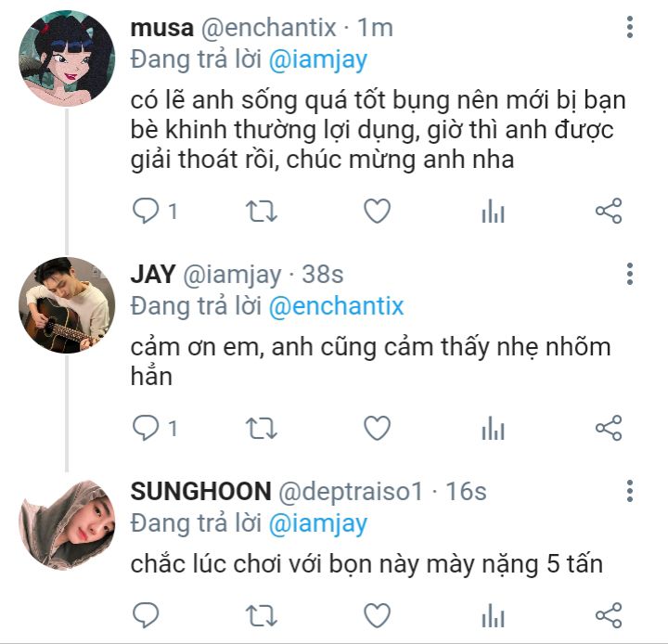
Task: Like SUNGHOON's tweet
Action: click(377, 613)
